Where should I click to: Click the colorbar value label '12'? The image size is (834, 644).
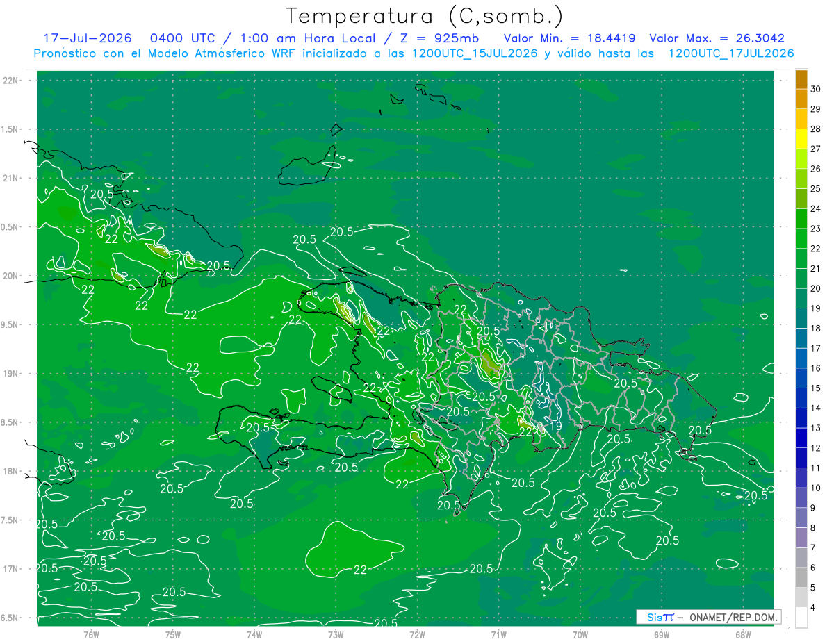pyautogui.click(x=816, y=448)
